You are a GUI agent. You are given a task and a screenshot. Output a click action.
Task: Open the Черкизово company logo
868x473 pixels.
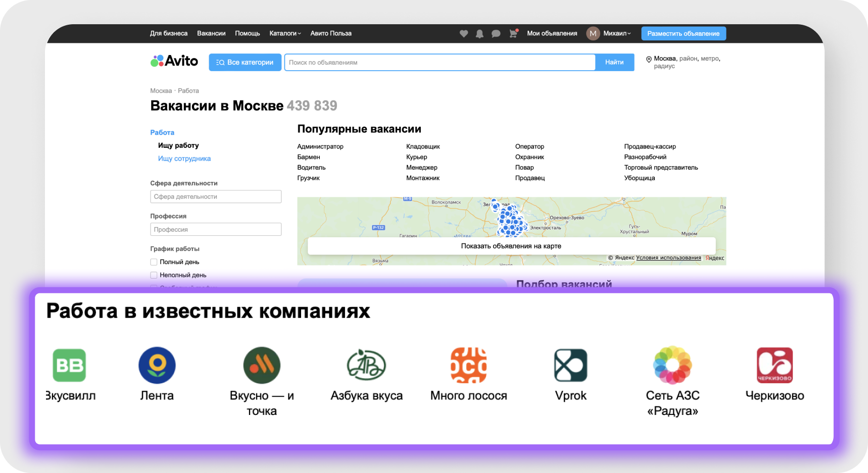tap(775, 365)
